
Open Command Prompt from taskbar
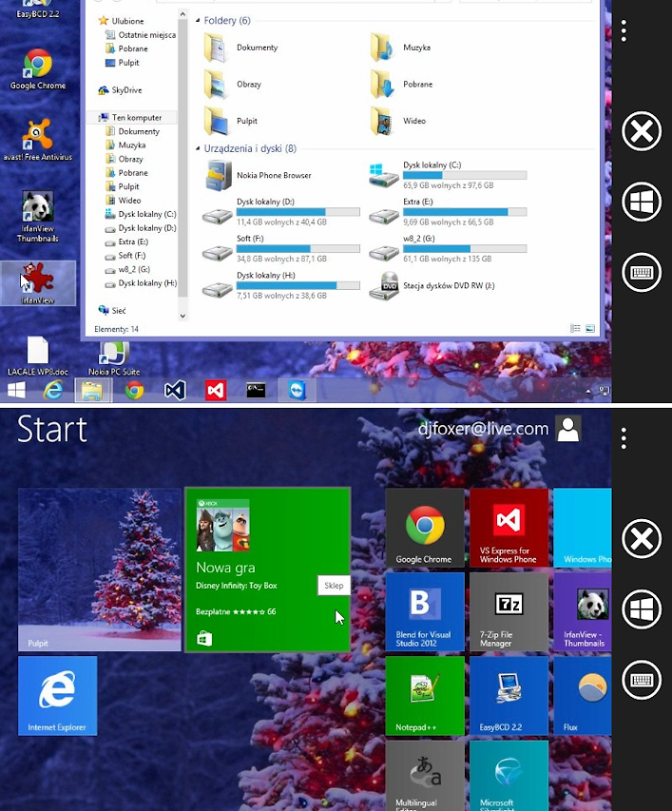pos(256,390)
